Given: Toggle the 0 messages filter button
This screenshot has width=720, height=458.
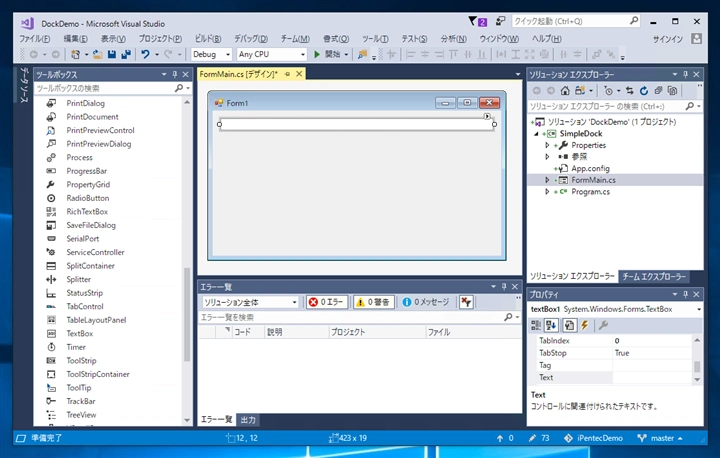Looking at the screenshot, I should point(426,302).
